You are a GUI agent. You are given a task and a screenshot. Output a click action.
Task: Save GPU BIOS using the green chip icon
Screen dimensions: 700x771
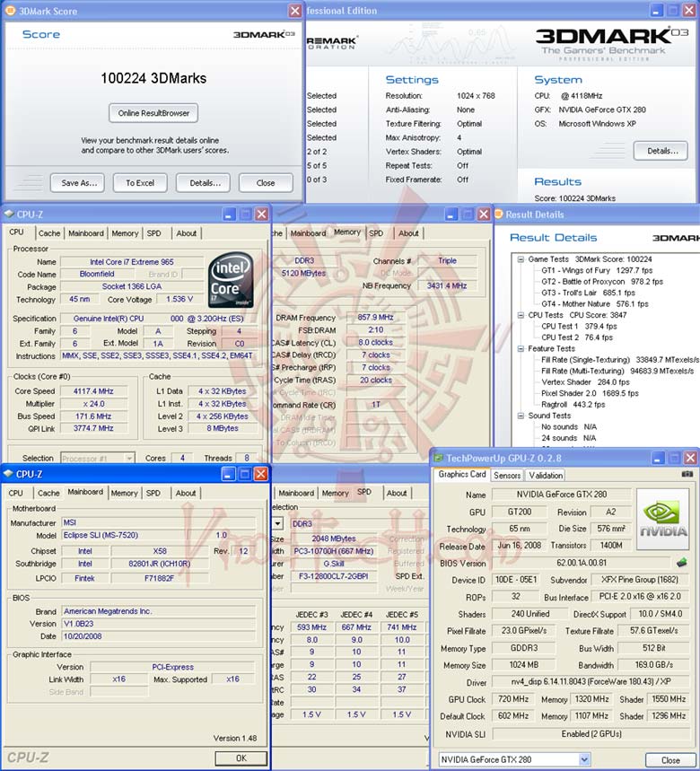(x=682, y=563)
